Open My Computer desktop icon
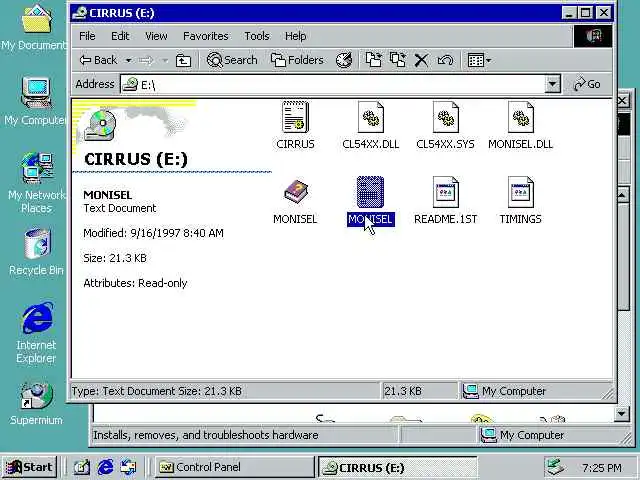This screenshot has height=480, width=640. 36,102
